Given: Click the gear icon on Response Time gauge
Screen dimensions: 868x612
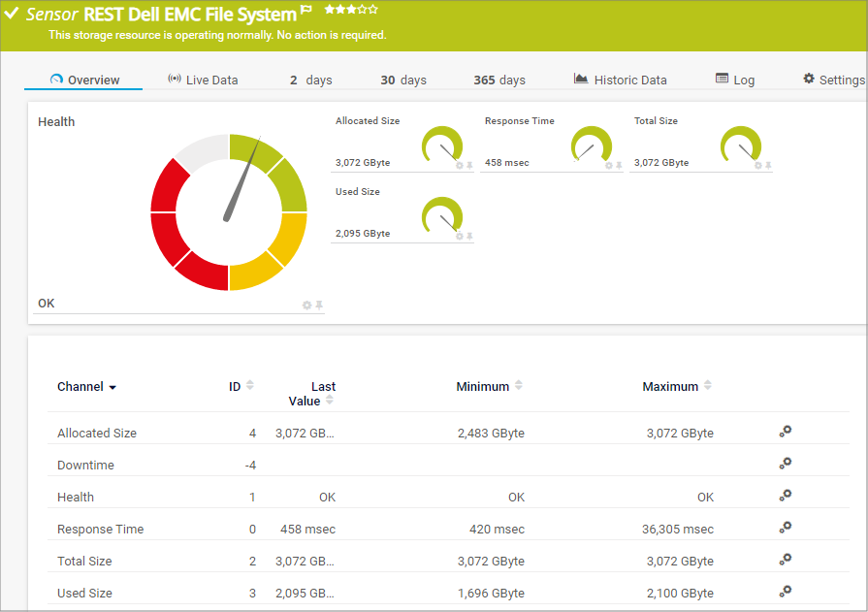Looking at the screenshot, I should tap(609, 166).
